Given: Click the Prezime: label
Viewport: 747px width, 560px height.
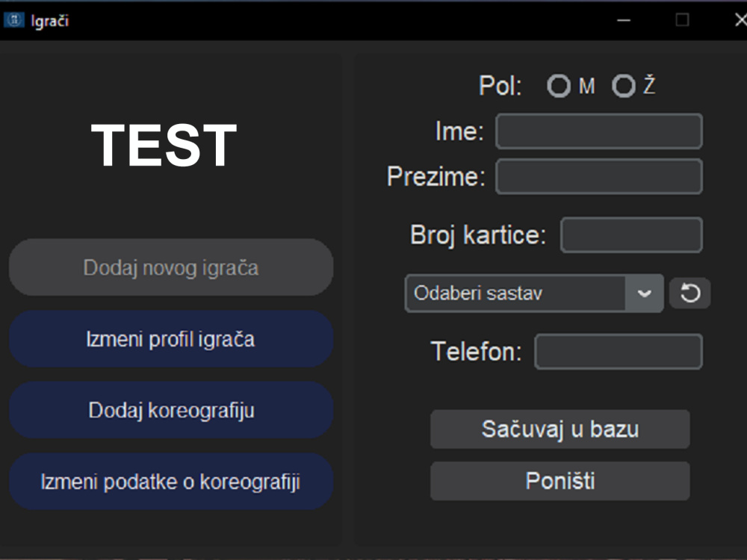Looking at the screenshot, I should click(436, 177).
